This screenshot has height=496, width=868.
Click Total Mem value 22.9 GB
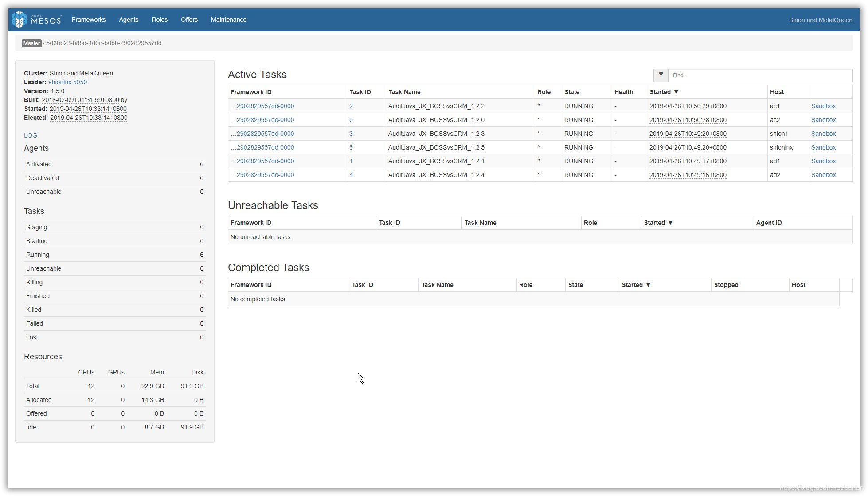[152, 386]
